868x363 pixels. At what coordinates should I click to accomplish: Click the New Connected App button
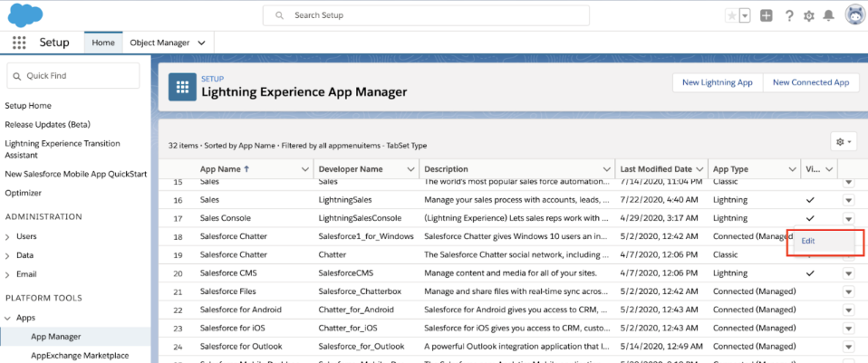tap(810, 82)
